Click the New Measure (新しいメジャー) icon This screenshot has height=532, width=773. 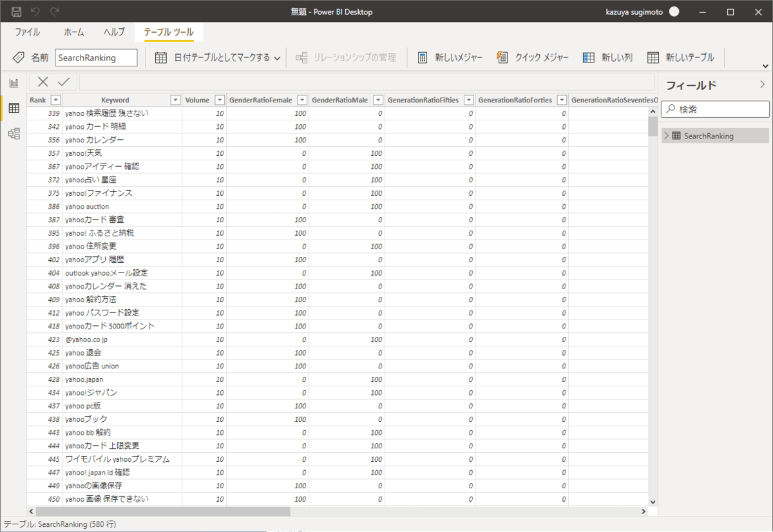point(423,57)
